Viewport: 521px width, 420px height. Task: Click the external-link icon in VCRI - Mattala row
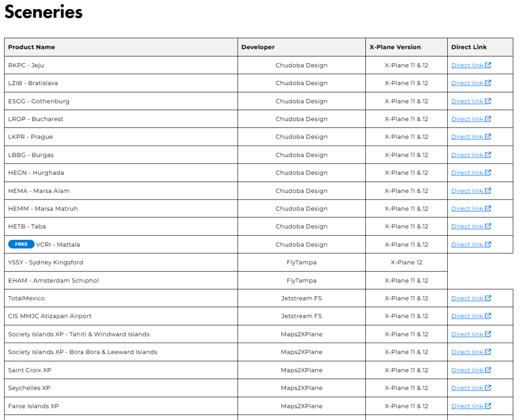click(488, 244)
